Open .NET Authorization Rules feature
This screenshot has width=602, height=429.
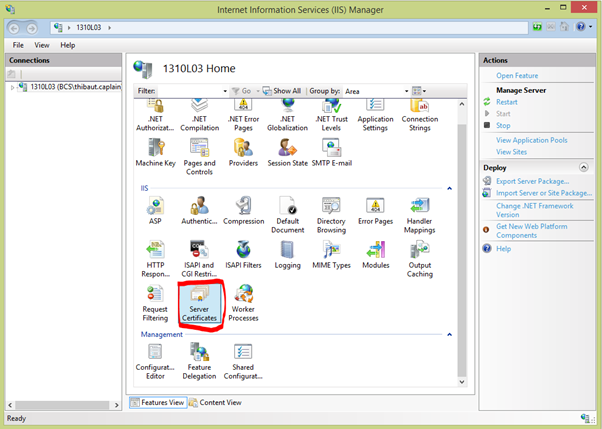point(155,116)
